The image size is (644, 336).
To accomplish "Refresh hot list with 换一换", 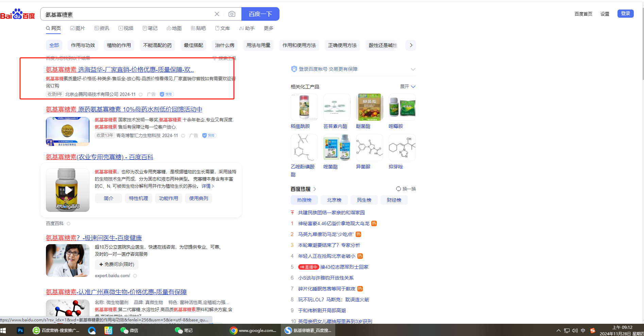I will (406, 189).
